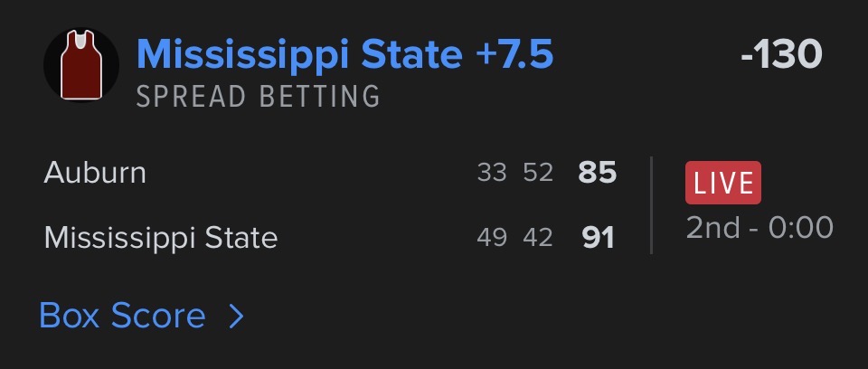Open the Box Score link

(122, 317)
